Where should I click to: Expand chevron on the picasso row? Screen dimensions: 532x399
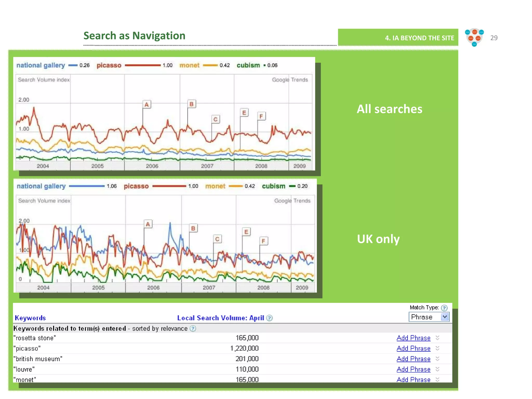(437, 348)
